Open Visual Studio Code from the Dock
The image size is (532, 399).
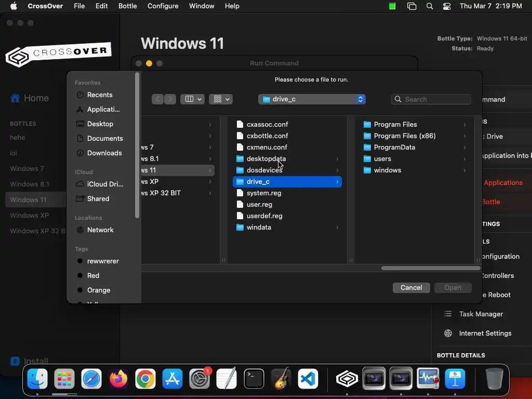pos(308,379)
